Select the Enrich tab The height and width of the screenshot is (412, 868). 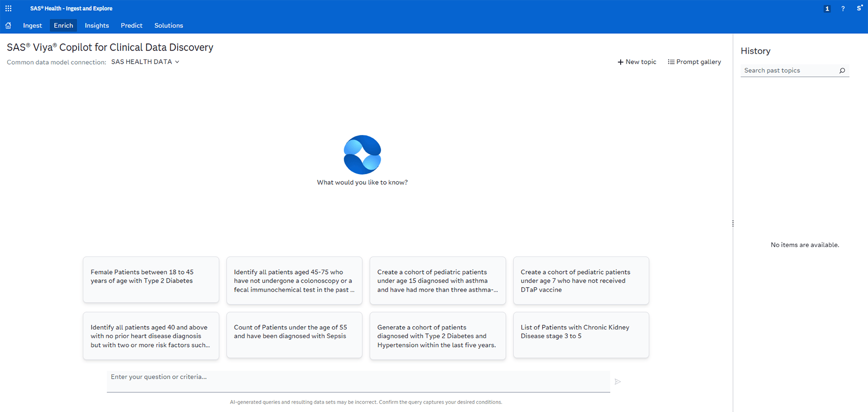[x=63, y=26]
